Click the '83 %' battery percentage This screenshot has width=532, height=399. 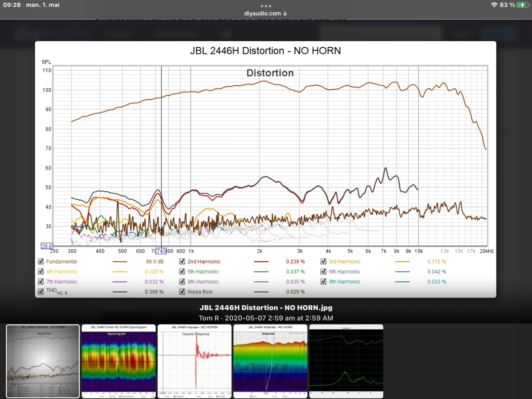pos(507,5)
